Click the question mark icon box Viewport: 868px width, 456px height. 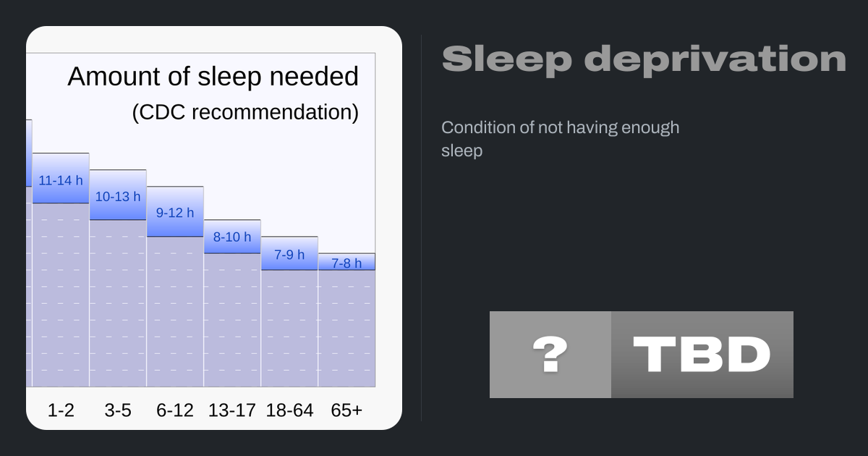pos(550,355)
